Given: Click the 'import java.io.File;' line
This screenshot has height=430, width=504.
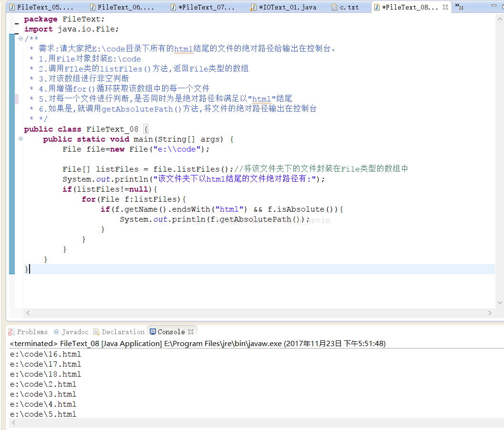Looking at the screenshot, I should point(72,29).
